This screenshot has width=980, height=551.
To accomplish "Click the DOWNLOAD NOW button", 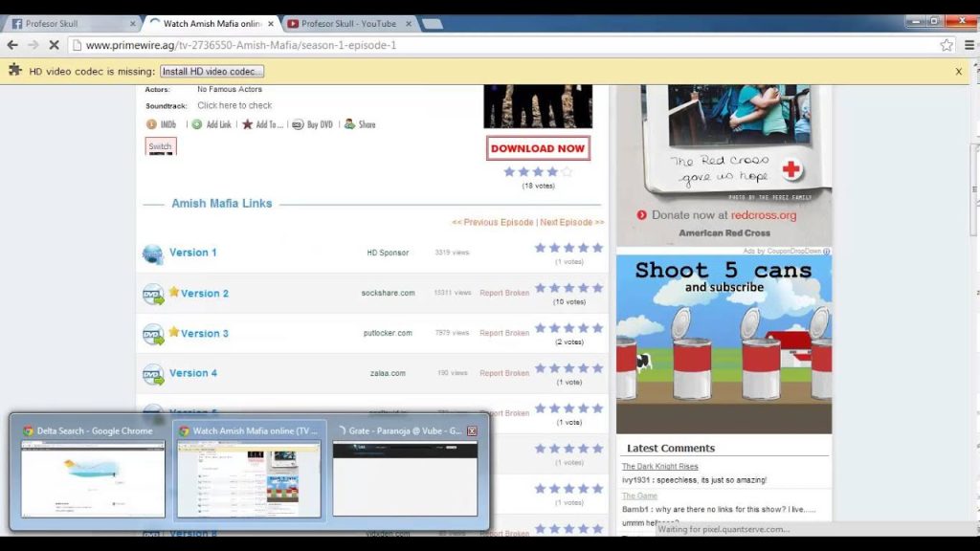I will point(537,148).
